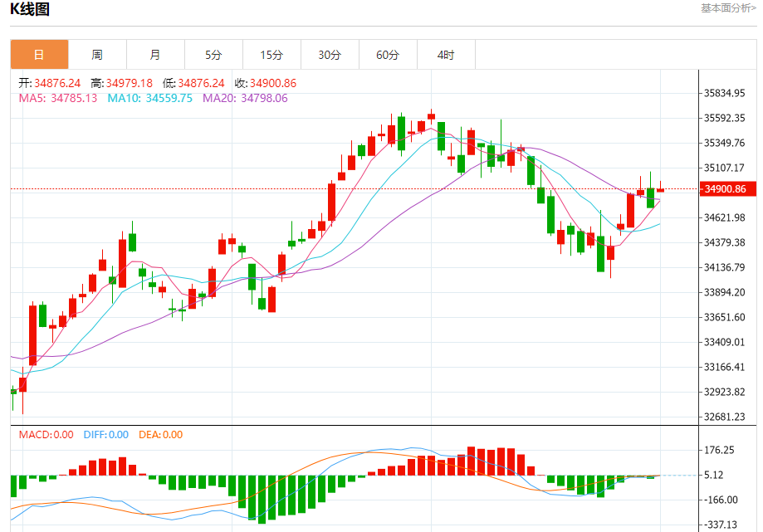763x532 pixels.
Task: Click the DIFF:0.00 indicator label
Action: click(x=106, y=435)
